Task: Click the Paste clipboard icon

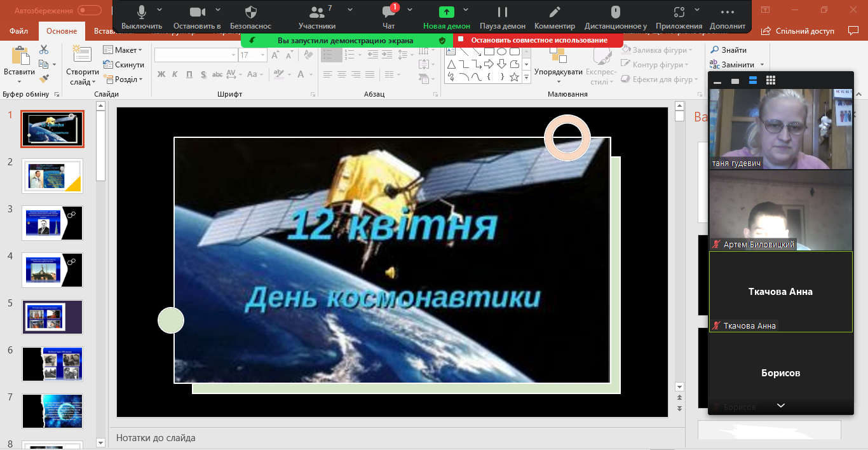Action: tap(20, 57)
